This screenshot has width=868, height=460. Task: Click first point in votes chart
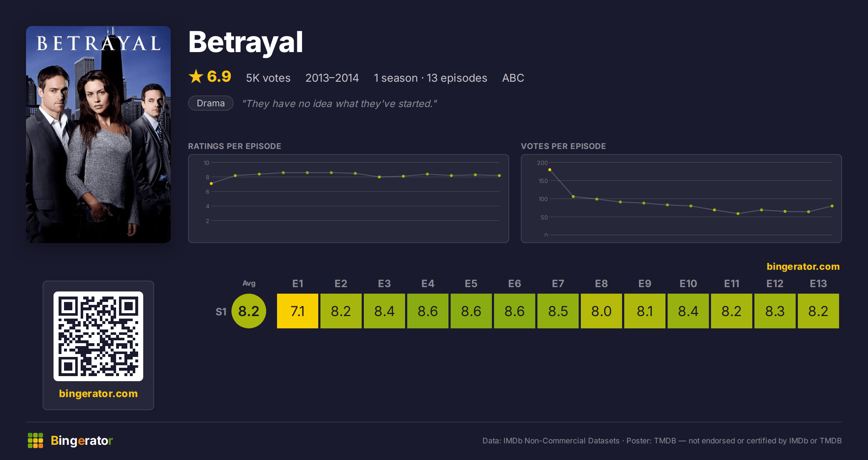[550, 170]
